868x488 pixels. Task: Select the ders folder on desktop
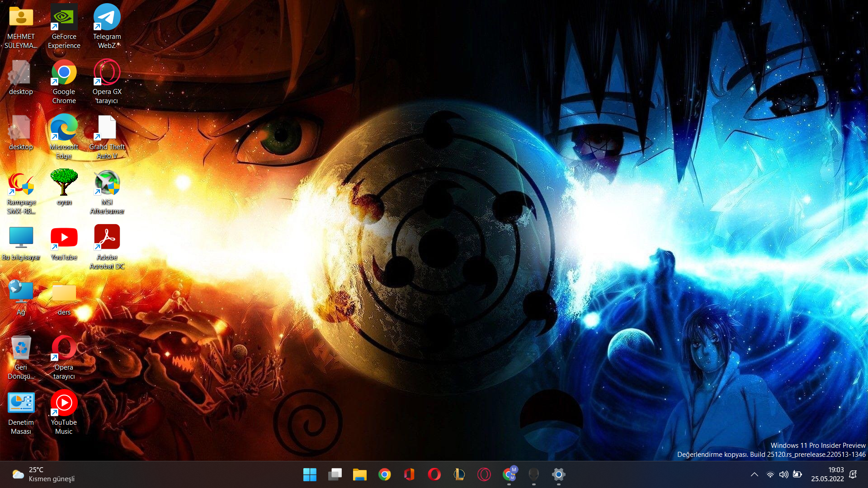click(x=64, y=293)
